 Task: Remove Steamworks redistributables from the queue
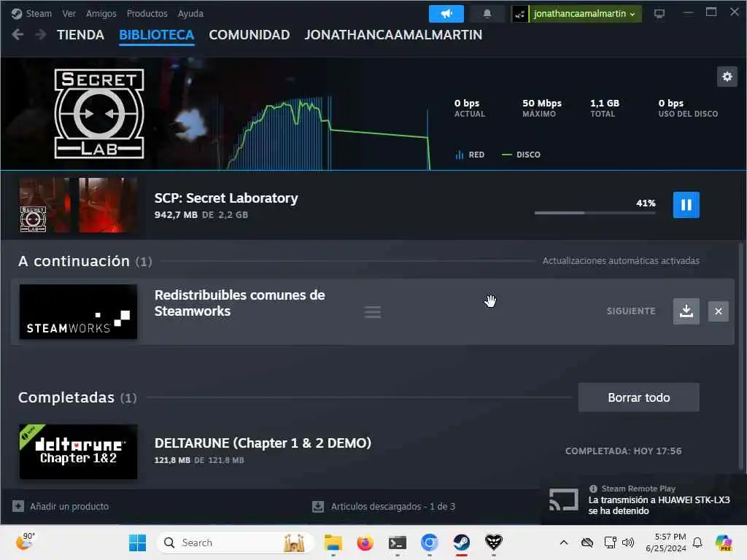click(719, 311)
